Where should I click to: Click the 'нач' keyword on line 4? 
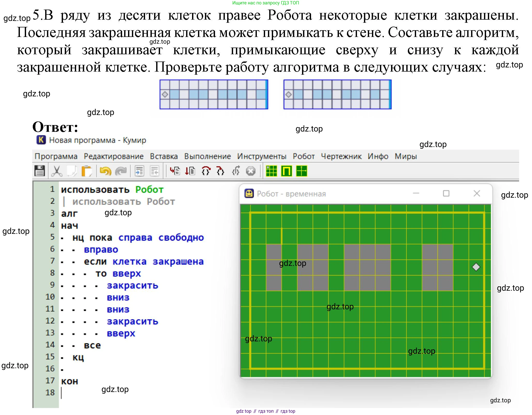click(69, 226)
